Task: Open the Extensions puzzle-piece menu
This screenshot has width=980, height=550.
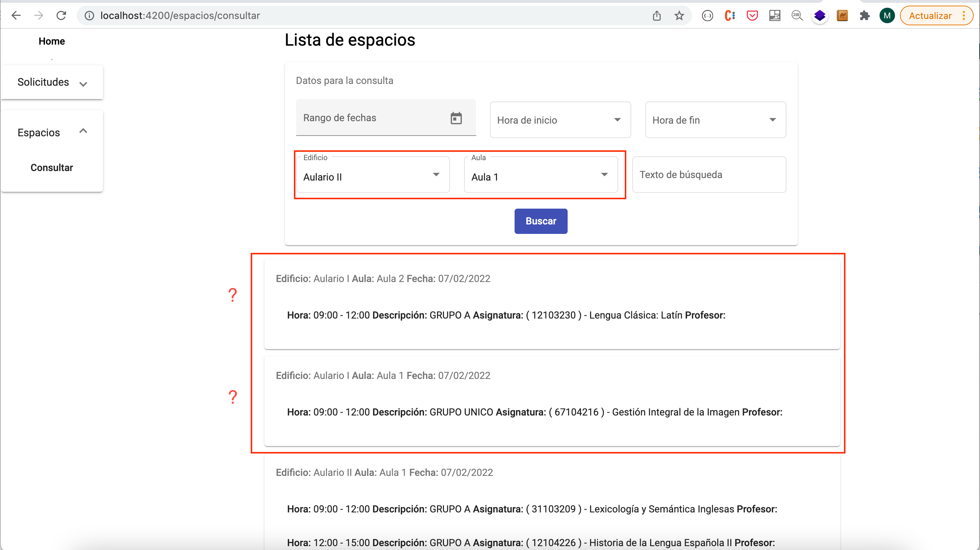Action: 864,15
